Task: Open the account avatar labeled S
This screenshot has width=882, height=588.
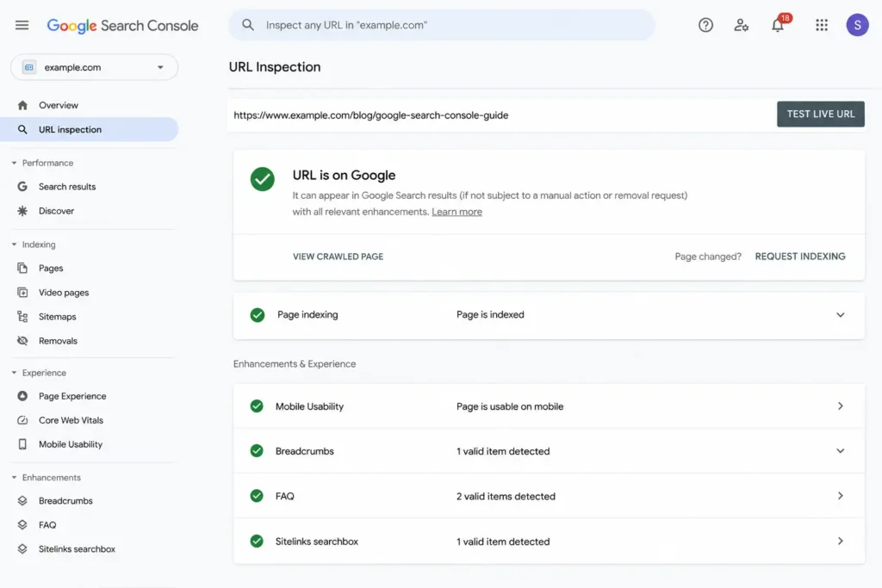Action: tap(857, 25)
